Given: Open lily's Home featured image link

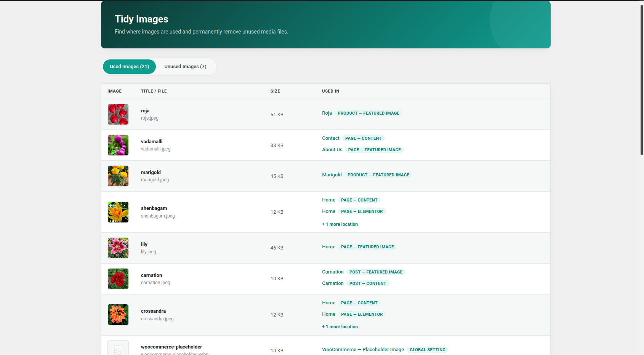Looking at the screenshot, I should pos(329,247).
